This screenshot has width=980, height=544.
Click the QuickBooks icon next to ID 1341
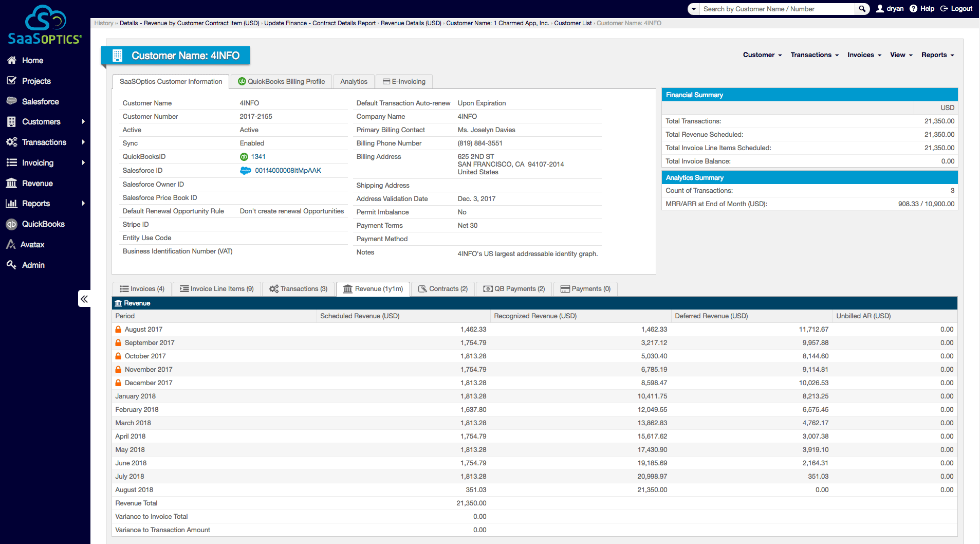point(244,157)
